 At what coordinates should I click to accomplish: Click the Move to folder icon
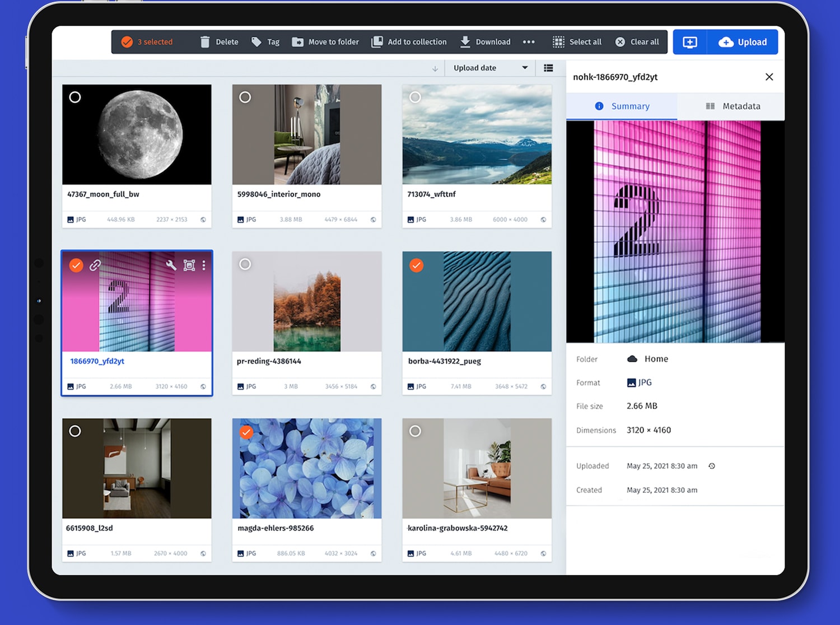298,42
